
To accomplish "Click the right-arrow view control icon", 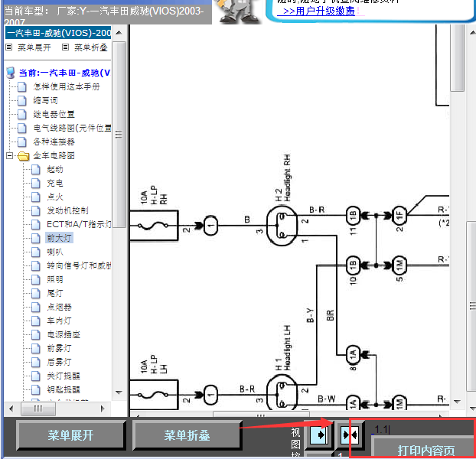I will tap(318, 435).
